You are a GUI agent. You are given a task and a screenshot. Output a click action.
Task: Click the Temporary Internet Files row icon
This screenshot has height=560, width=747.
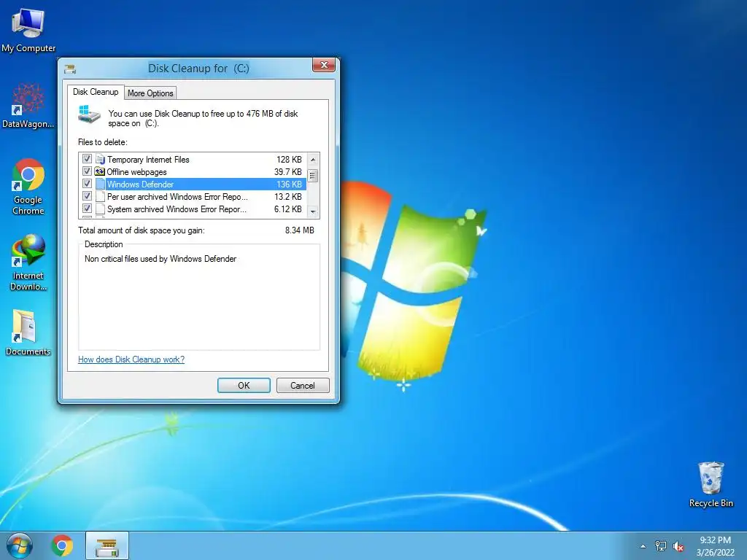tap(100, 160)
